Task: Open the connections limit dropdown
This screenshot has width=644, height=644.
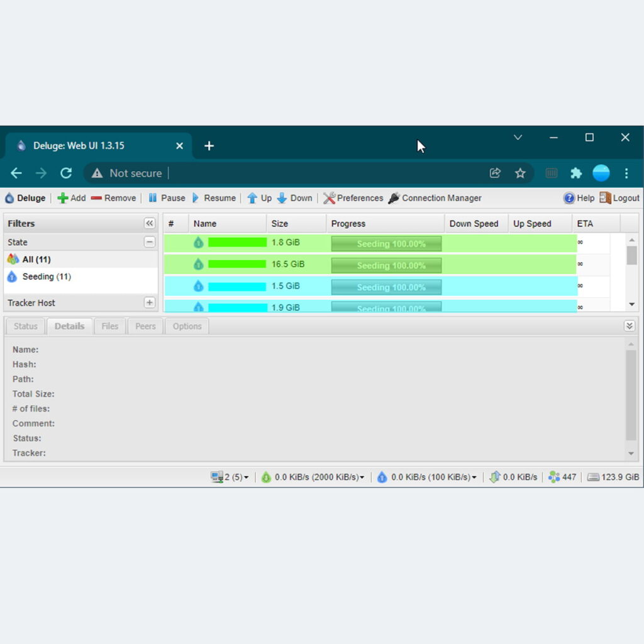Action: click(230, 477)
